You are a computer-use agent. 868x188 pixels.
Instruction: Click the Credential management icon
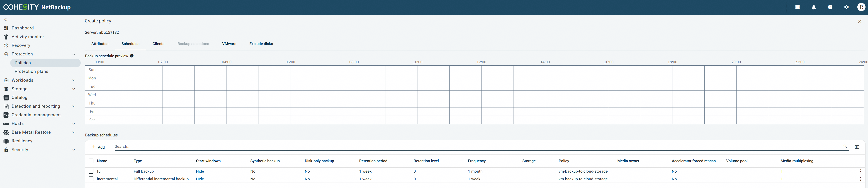click(x=6, y=115)
